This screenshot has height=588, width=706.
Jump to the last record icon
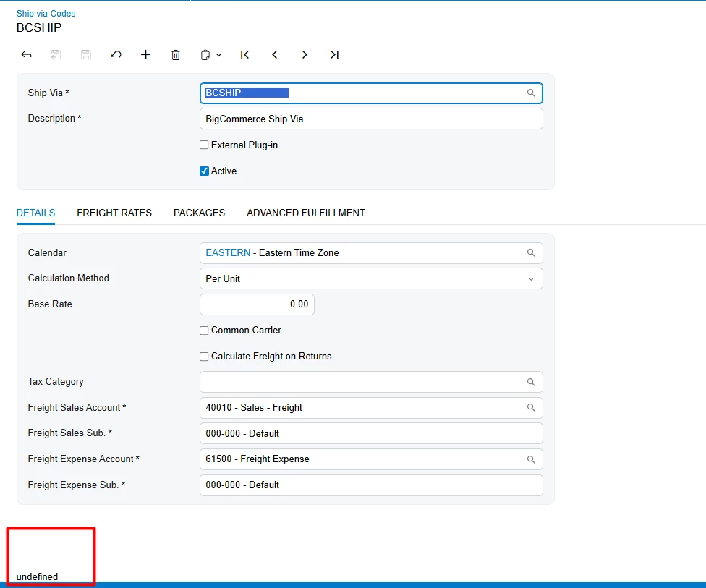(x=334, y=54)
